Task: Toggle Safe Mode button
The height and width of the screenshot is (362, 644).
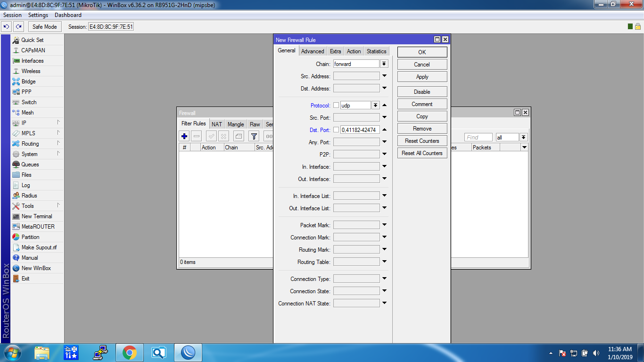Action: 44,27
